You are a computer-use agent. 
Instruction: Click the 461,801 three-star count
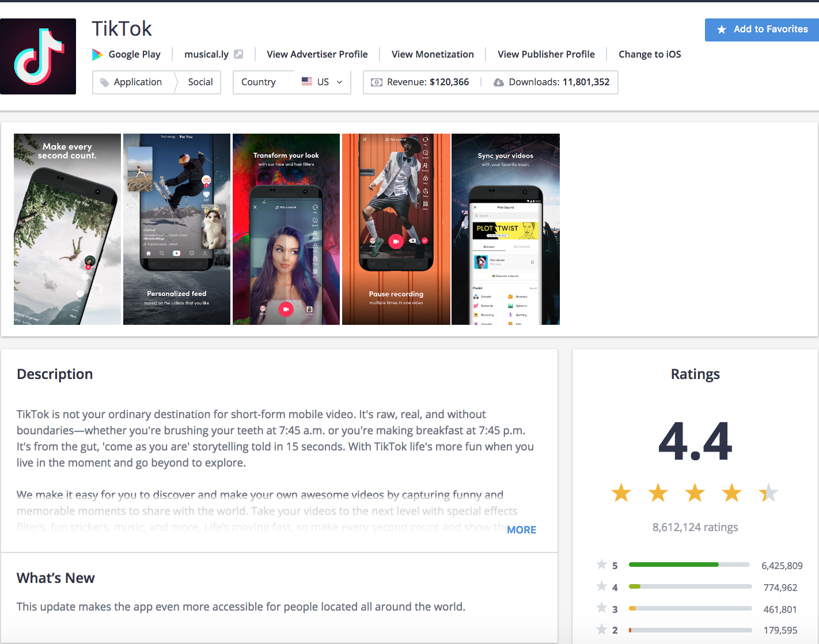[780, 609]
